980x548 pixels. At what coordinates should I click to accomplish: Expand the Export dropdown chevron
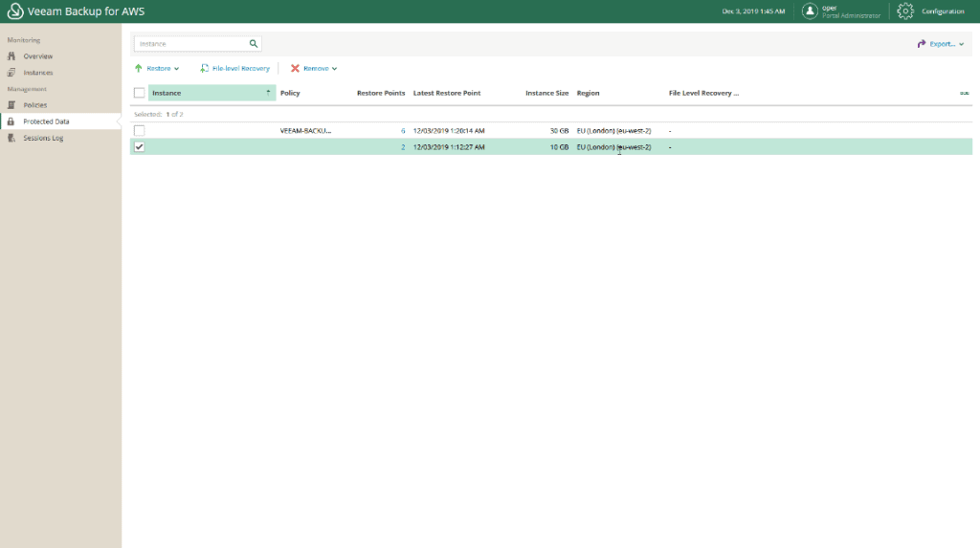(961, 44)
